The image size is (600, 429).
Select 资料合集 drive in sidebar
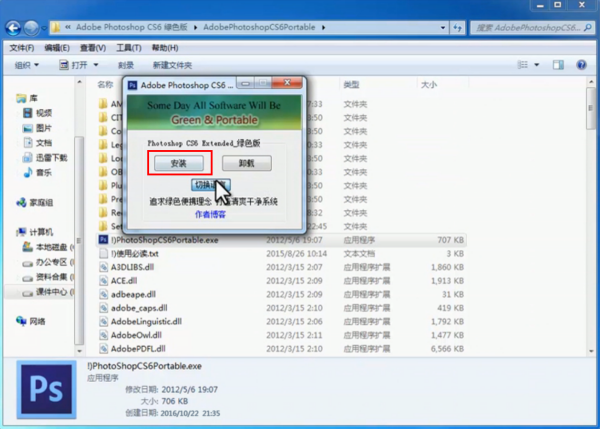48,277
